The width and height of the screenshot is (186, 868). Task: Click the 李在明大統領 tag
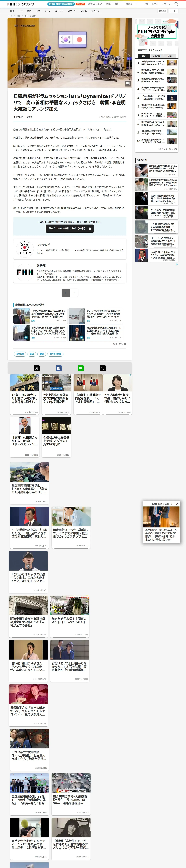click(55, 354)
